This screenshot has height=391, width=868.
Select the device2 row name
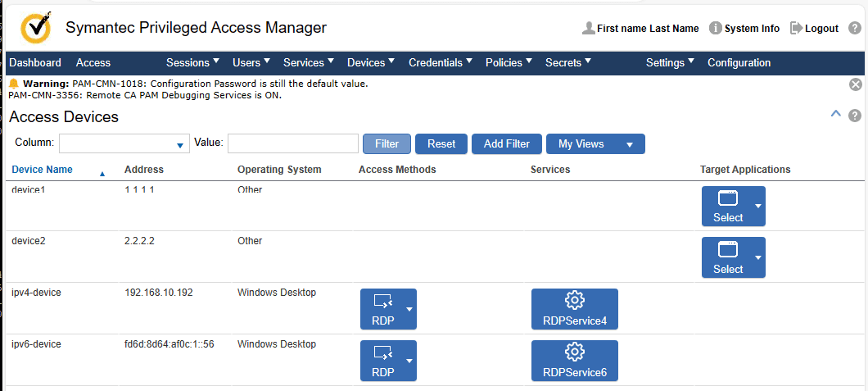[x=28, y=241]
